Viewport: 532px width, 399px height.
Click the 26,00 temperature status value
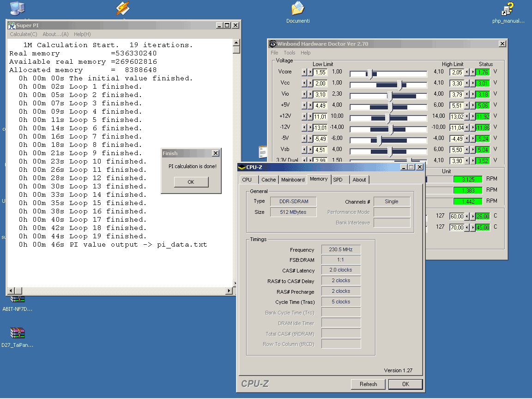483,217
